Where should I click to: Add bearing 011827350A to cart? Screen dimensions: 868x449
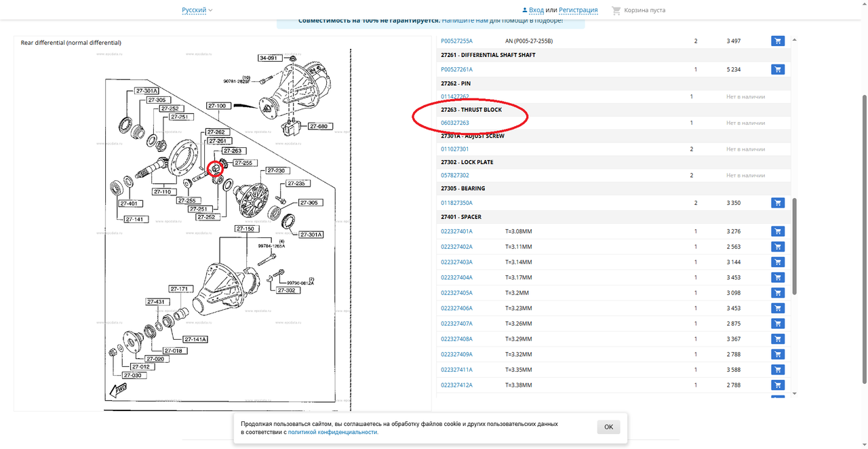pos(778,203)
